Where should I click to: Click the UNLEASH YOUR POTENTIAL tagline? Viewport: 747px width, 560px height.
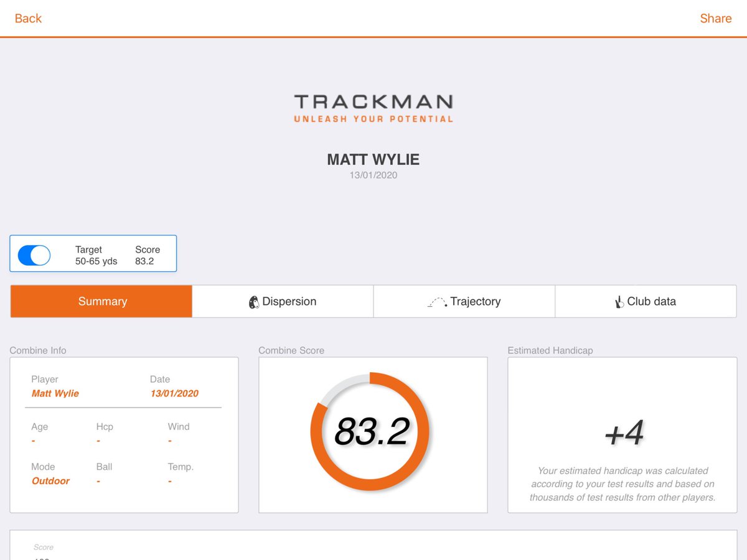pyautogui.click(x=374, y=118)
